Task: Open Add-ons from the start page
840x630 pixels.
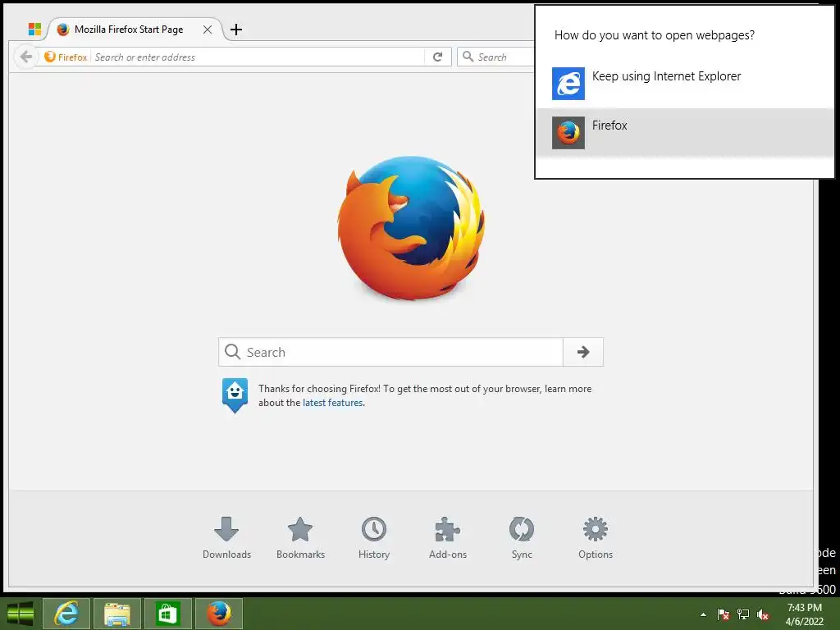Action: pos(448,538)
